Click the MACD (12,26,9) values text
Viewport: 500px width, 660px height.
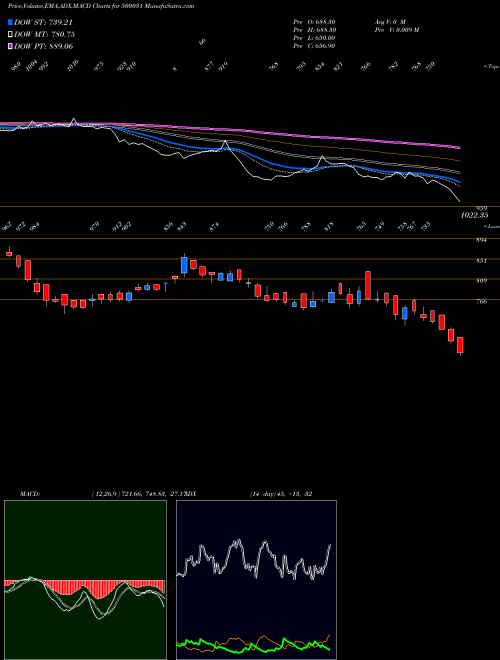click(x=137, y=493)
